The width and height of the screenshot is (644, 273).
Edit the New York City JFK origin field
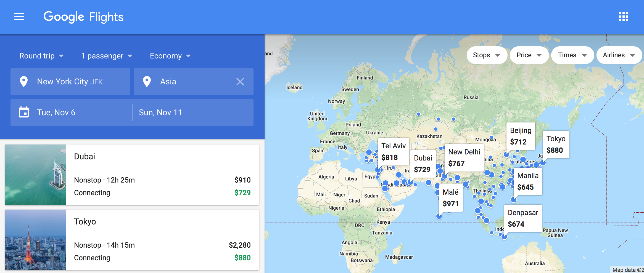70,82
